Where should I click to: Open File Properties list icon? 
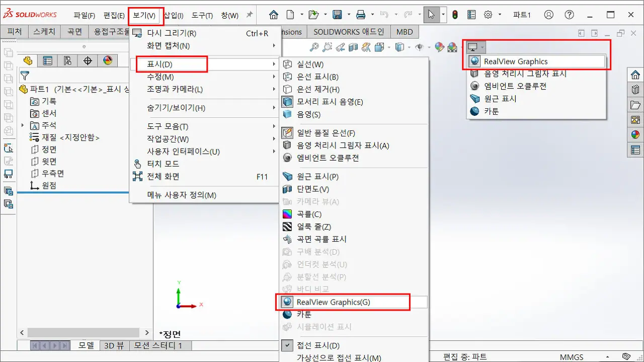tap(471, 15)
